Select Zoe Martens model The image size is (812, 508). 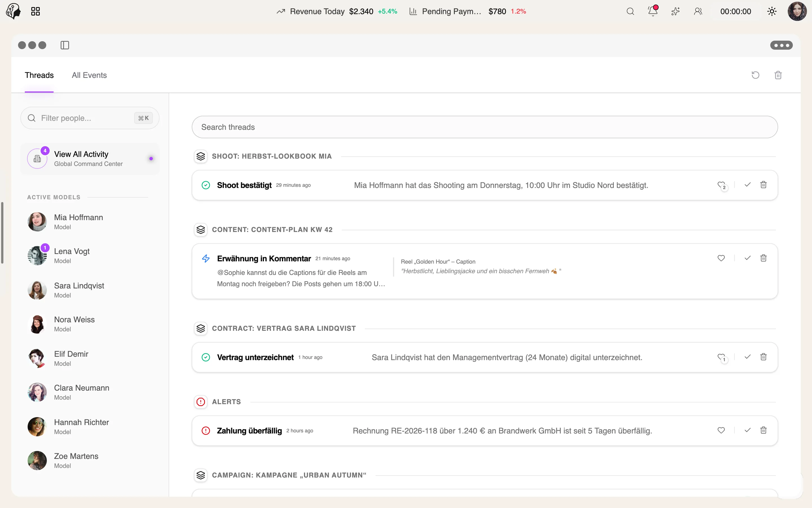tap(90, 461)
